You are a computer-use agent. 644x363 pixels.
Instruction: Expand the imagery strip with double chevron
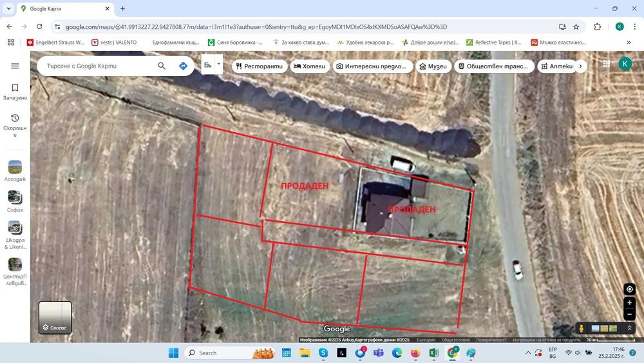(629, 328)
